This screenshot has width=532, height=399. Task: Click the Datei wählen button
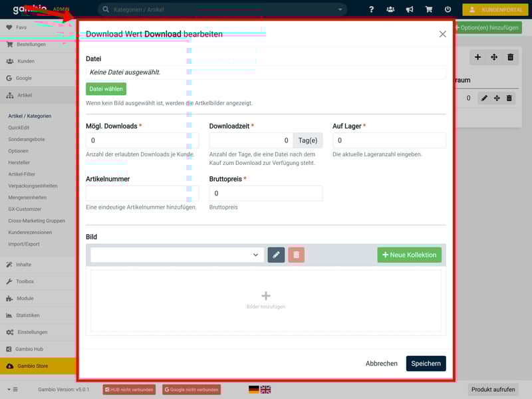tap(106, 88)
